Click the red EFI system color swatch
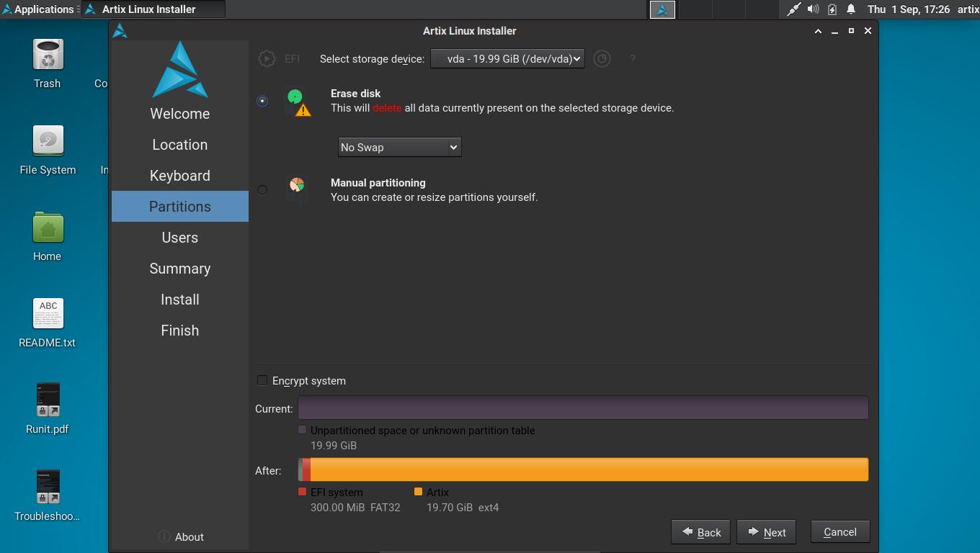This screenshot has width=980, height=553. click(303, 492)
